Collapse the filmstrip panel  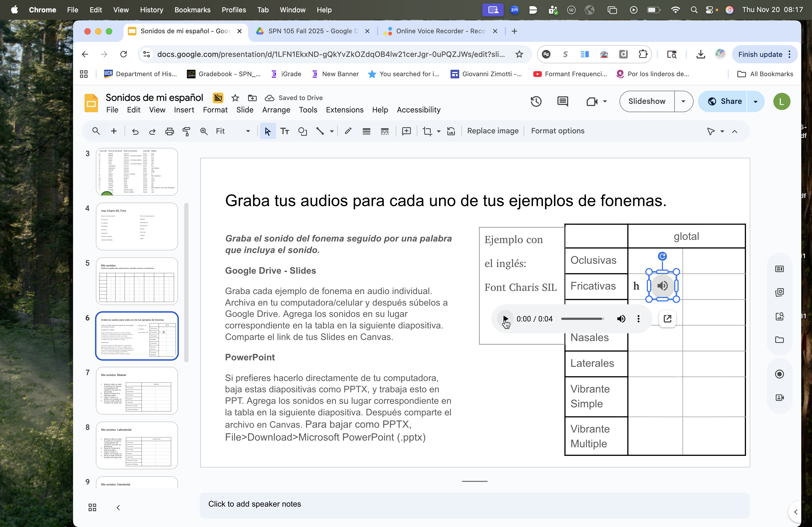tap(118, 508)
